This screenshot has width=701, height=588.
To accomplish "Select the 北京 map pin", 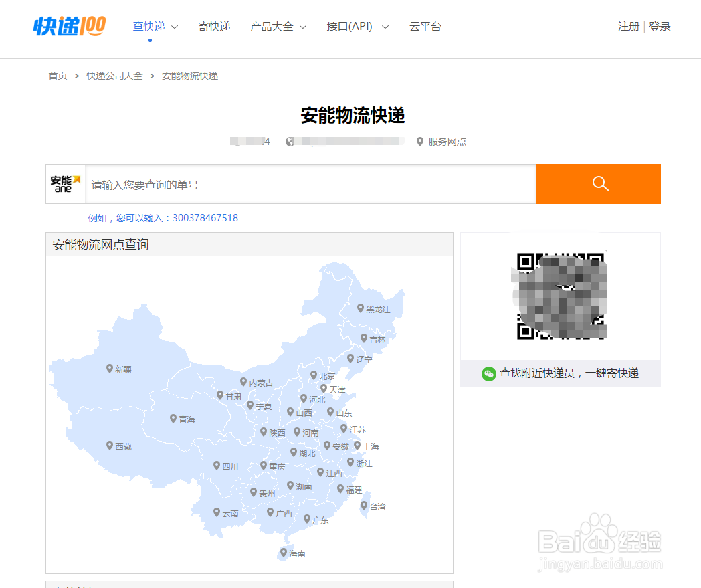I will tap(314, 375).
